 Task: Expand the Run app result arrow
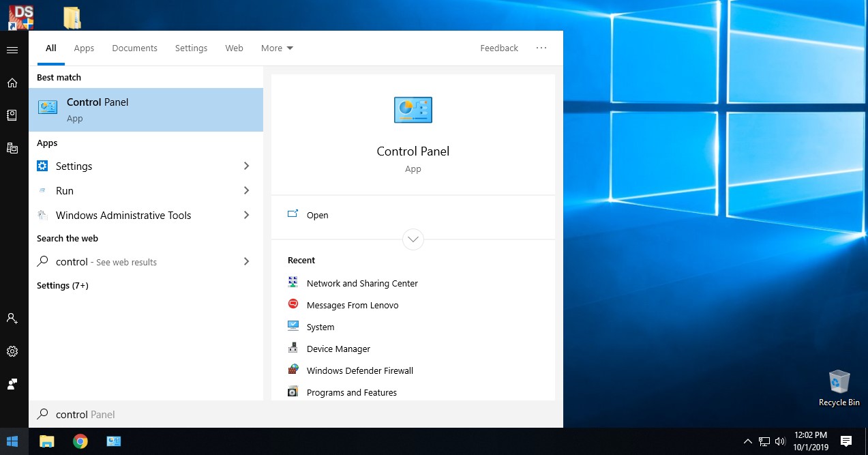246,190
